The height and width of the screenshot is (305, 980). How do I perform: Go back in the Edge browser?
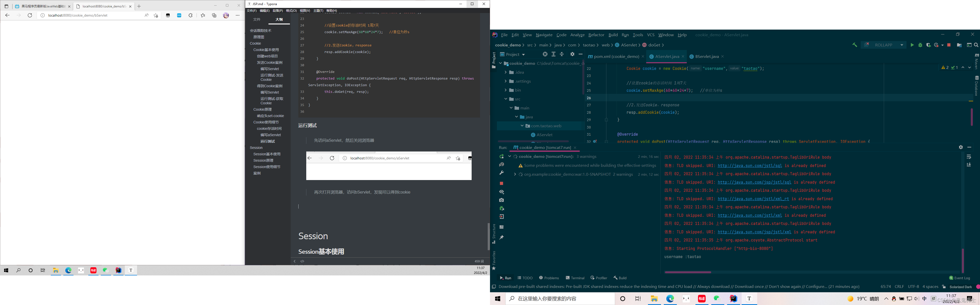pyautogui.click(x=7, y=15)
